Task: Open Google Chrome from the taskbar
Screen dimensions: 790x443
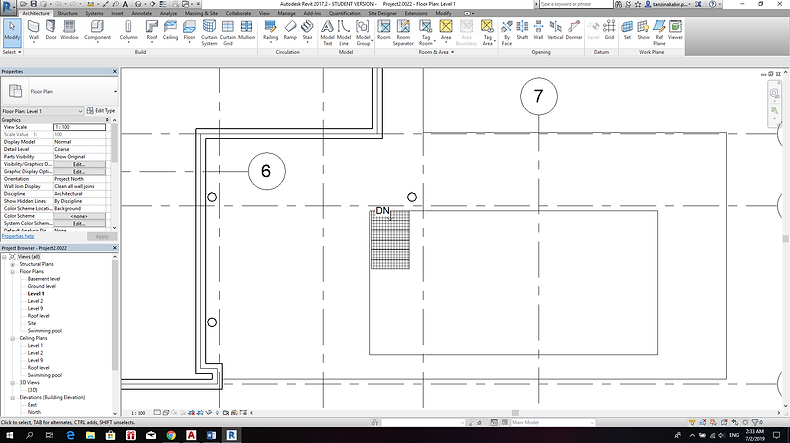Action: coord(171,435)
